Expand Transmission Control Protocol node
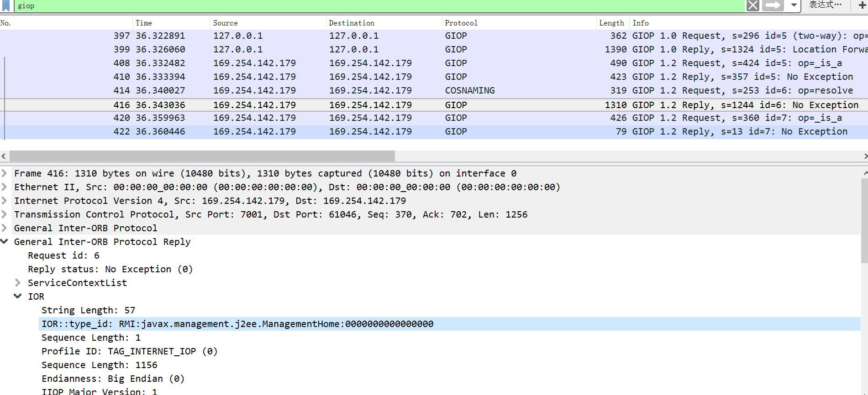This screenshot has height=395, width=868. pyautogui.click(x=4, y=214)
